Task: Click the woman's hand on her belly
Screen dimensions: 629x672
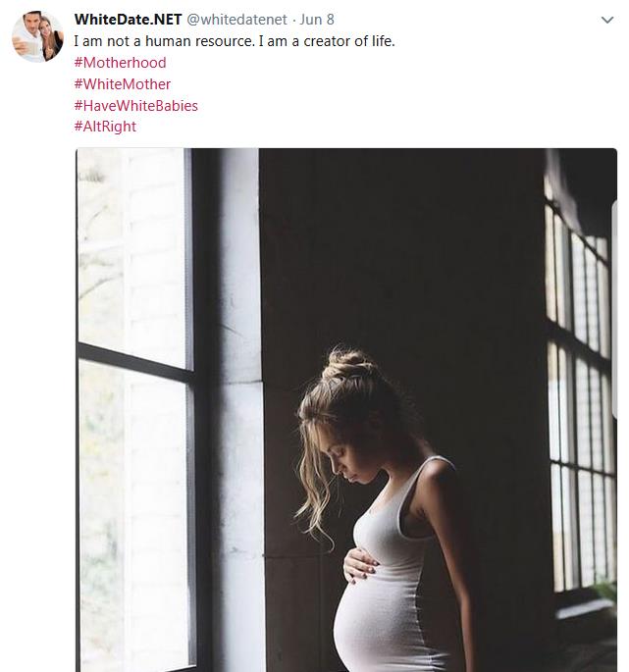Action: point(359,565)
